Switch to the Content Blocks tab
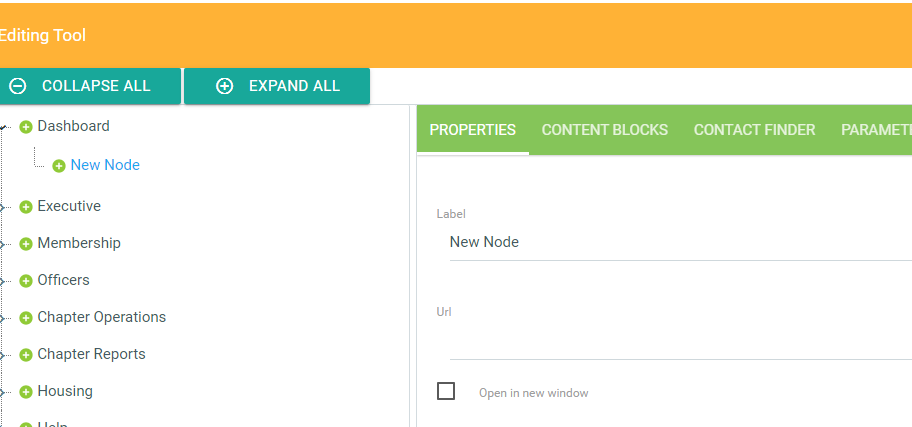This screenshot has height=427, width=912. [604, 130]
